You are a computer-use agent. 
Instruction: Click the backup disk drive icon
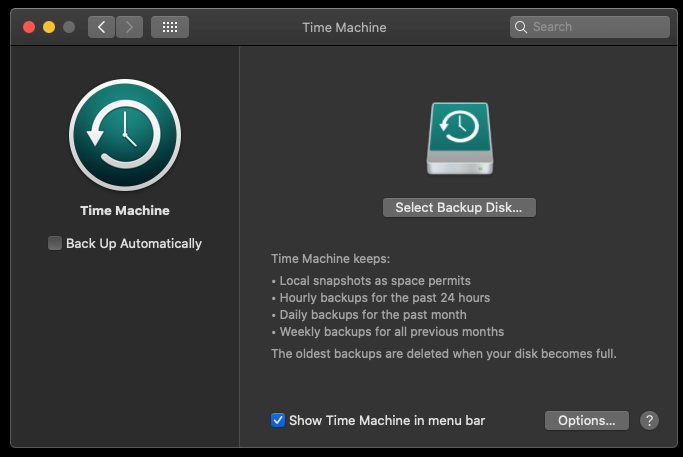pyautogui.click(x=460, y=139)
